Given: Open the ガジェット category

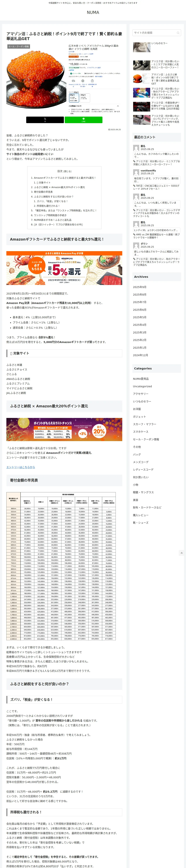Looking at the screenshot, I should click(139, 417).
